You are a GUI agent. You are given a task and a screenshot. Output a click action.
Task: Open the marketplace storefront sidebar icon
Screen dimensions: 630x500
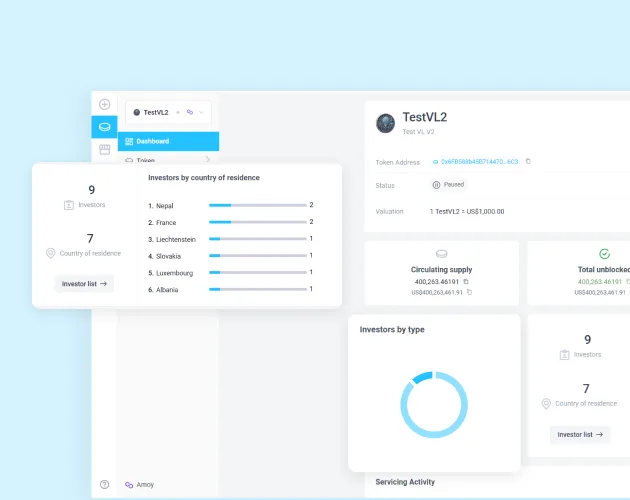(x=104, y=150)
